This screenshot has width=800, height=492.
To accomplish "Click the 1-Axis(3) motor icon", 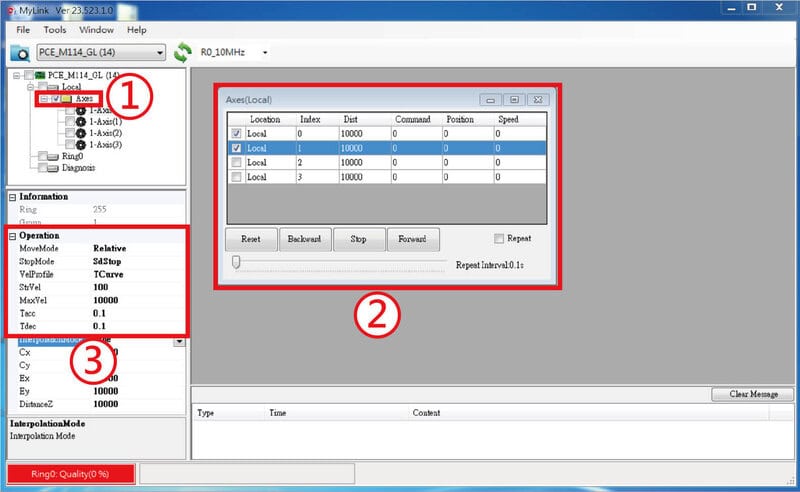I will [x=81, y=144].
